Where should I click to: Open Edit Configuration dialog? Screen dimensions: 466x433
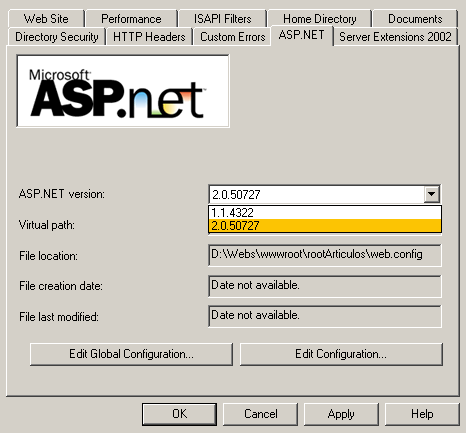(x=341, y=354)
